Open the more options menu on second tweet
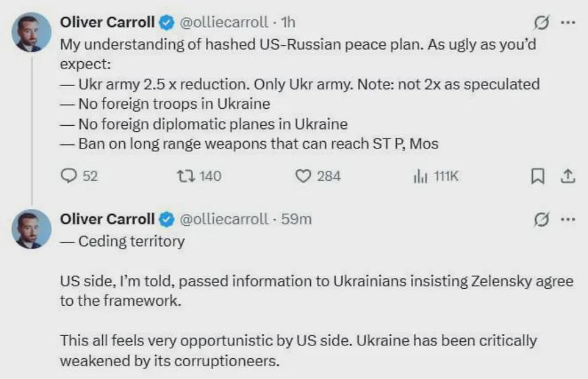Image resolution: width=588 pixels, height=379 pixels. point(568,219)
